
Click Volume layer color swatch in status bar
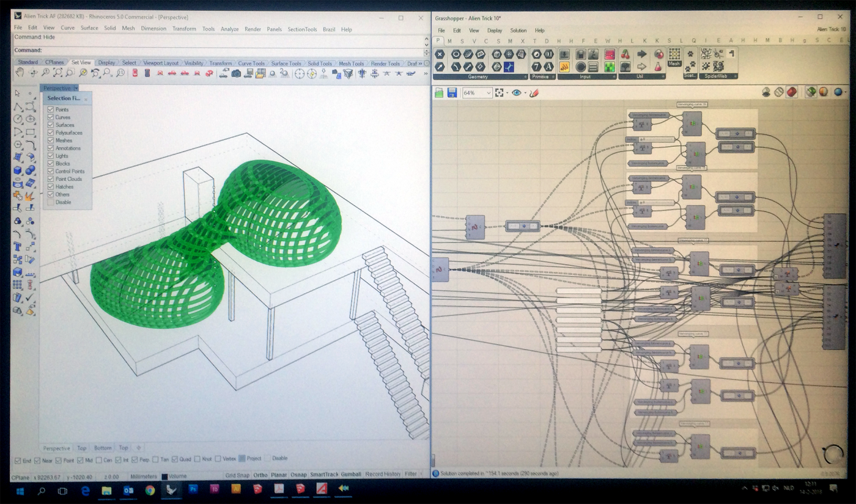[164, 477]
